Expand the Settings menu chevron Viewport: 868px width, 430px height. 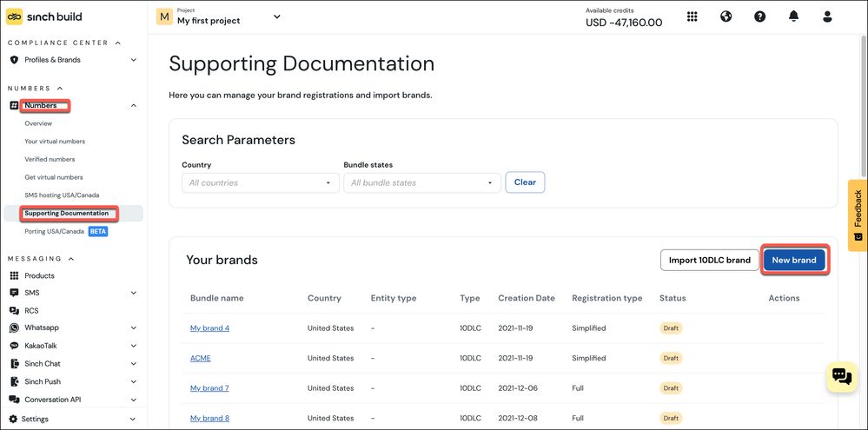134,419
